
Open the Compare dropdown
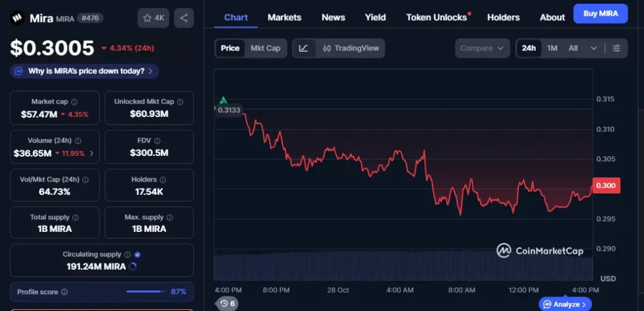[482, 48]
